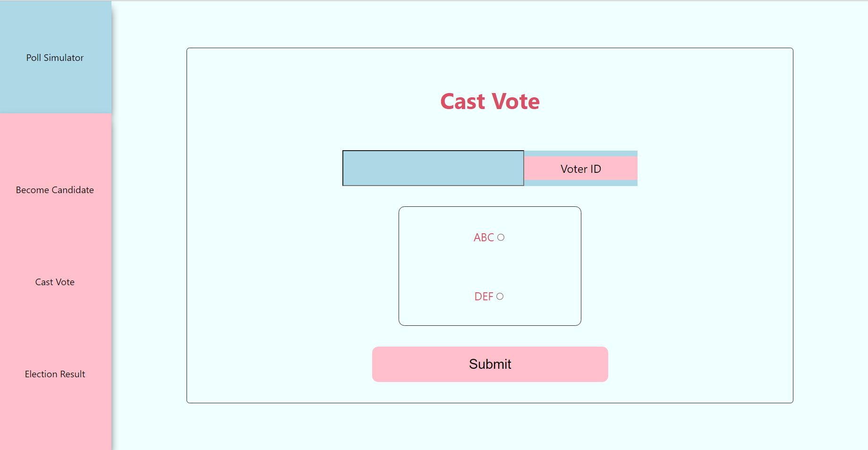Select the ABC candidate radio button
The height and width of the screenshot is (450, 868).
(x=501, y=237)
